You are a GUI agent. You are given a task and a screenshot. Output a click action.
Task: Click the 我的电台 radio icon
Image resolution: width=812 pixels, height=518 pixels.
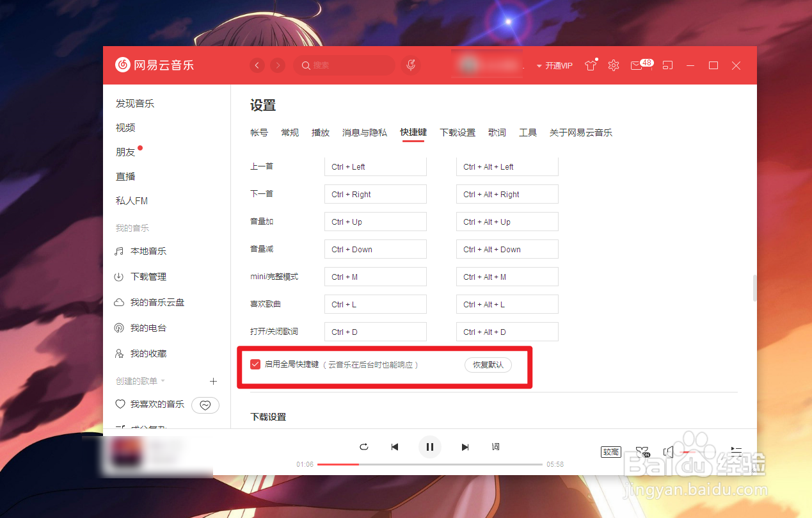(x=119, y=328)
